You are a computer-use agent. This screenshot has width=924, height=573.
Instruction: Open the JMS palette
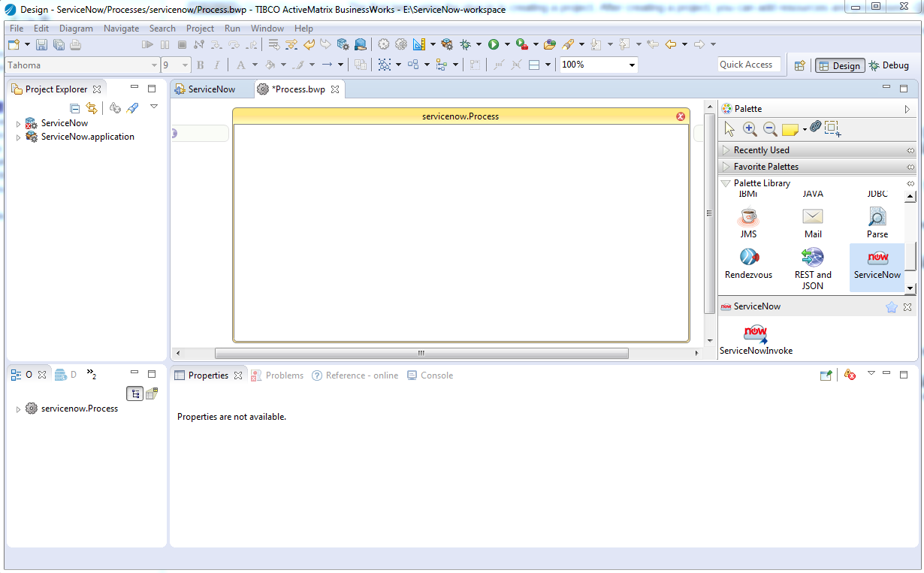[748, 223]
